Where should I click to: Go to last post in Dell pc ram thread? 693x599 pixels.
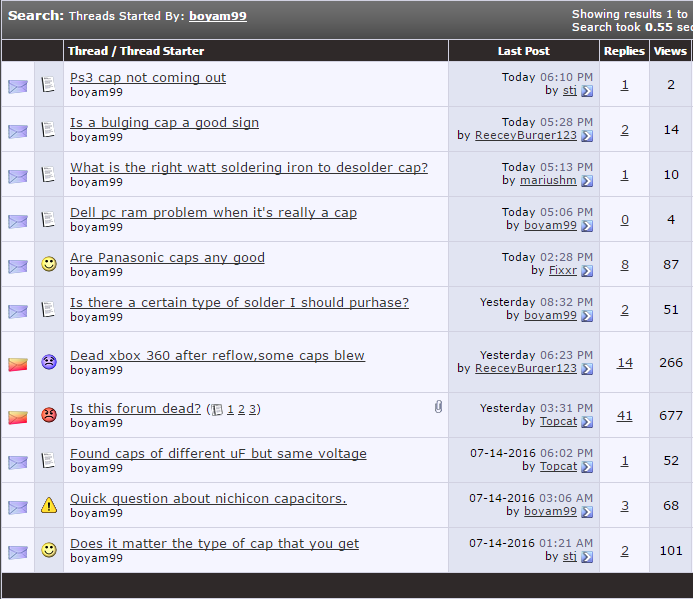587,226
